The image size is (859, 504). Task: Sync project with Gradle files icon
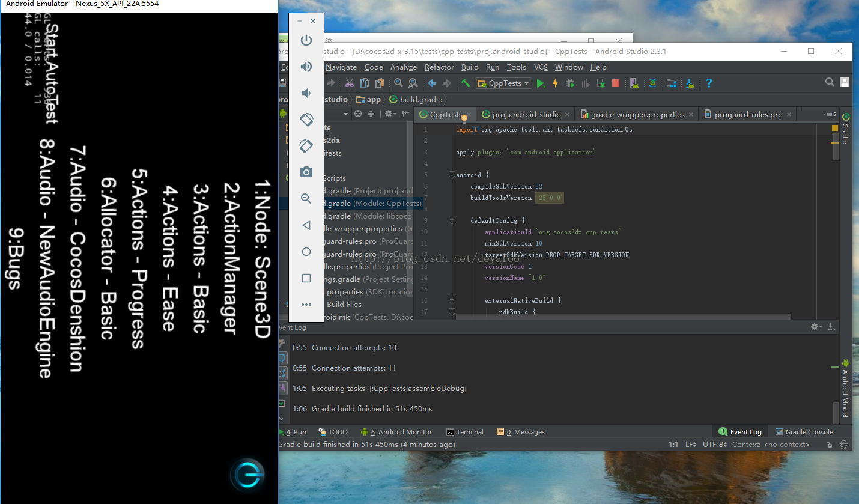point(652,83)
